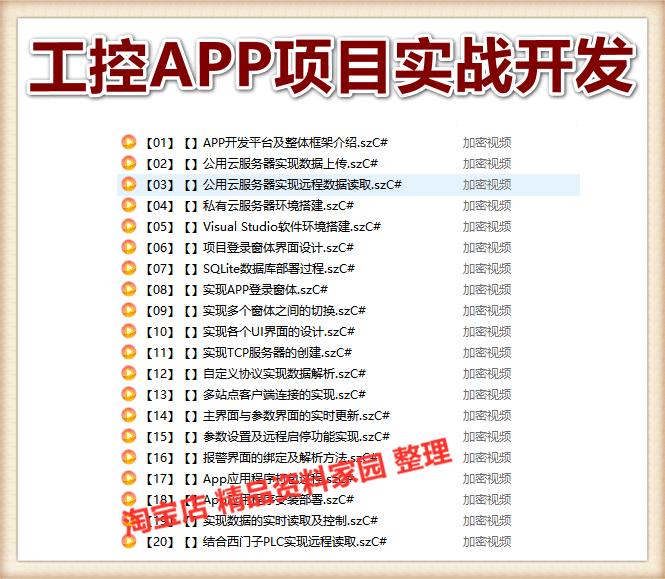Click the 【01】 index number

159,143
